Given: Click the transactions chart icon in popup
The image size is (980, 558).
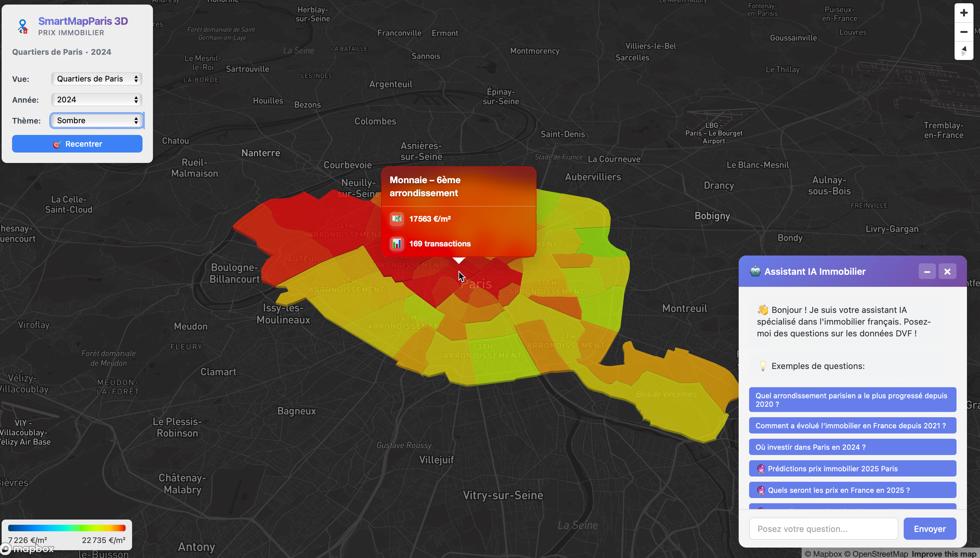Looking at the screenshot, I should [397, 244].
